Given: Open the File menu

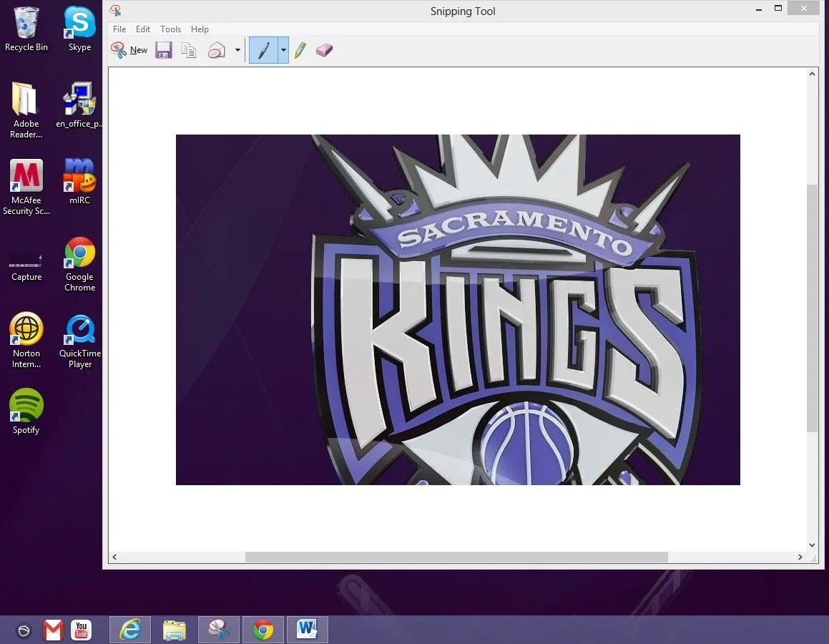Looking at the screenshot, I should 119,29.
